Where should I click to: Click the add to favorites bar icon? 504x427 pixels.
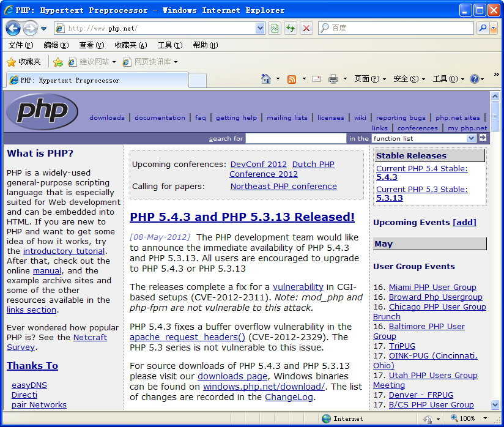pos(58,62)
